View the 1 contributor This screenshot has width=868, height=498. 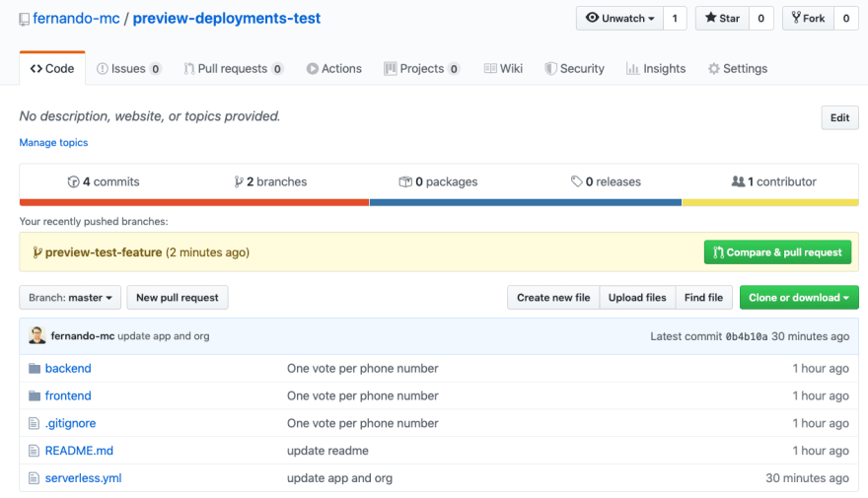click(x=774, y=181)
